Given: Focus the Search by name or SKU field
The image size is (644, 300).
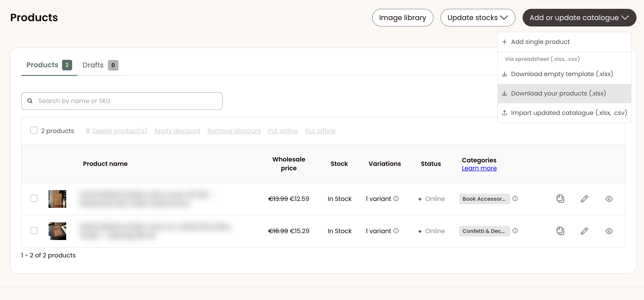Looking at the screenshot, I should pyautogui.click(x=122, y=101).
